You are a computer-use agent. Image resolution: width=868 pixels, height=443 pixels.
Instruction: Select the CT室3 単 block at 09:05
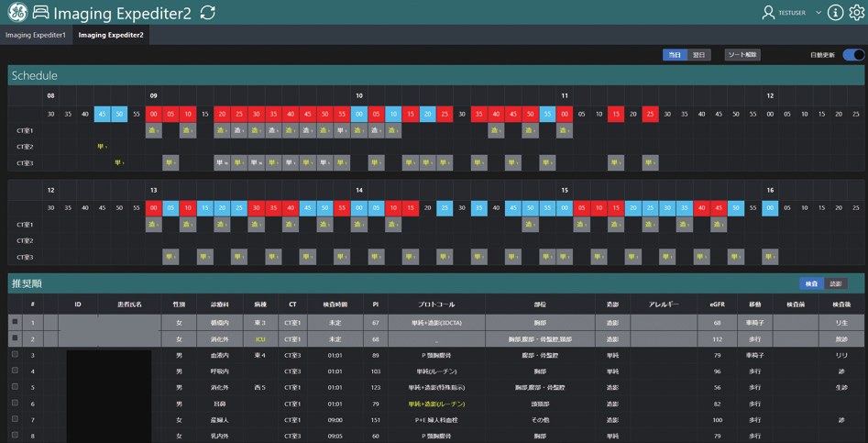tap(170, 163)
